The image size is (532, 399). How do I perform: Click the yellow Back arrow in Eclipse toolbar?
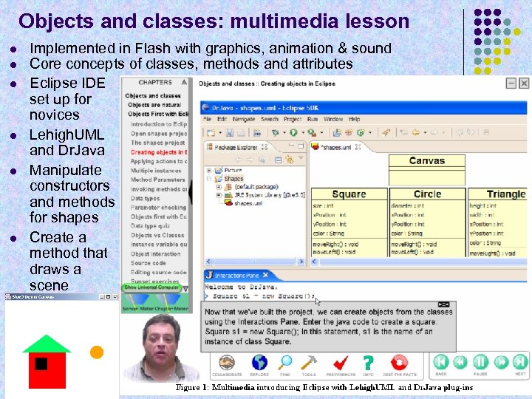(x=415, y=133)
